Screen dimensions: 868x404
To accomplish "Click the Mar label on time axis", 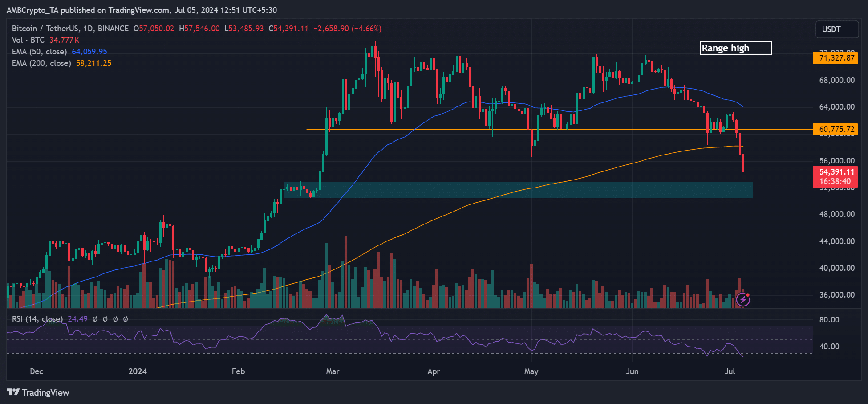I will [x=333, y=371].
